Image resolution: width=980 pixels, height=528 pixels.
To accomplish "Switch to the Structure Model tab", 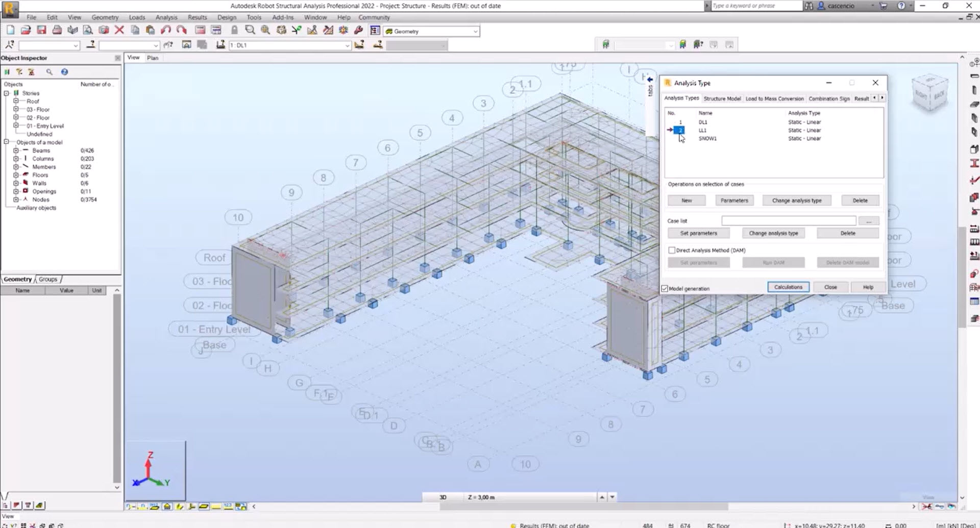I will pos(722,98).
